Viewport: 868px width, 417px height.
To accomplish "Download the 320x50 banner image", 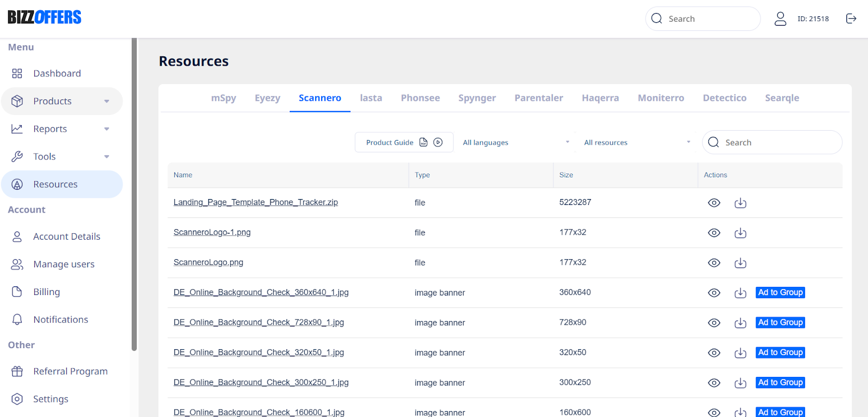I will (x=741, y=353).
